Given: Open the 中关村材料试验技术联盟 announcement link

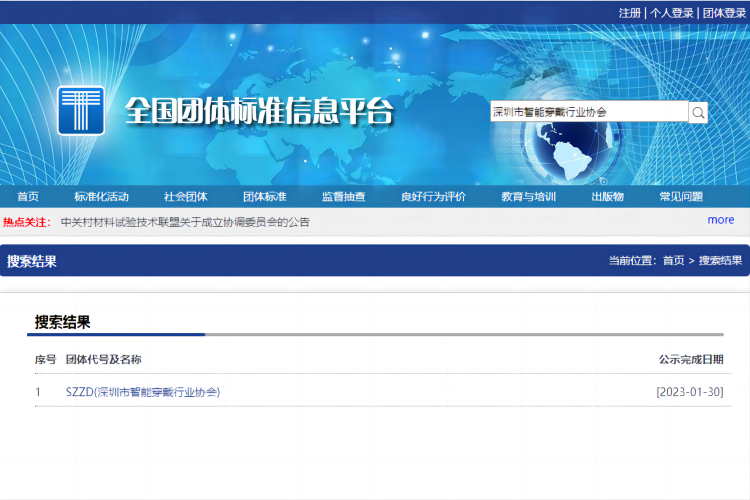Looking at the screenshot, I should [185, 222].
